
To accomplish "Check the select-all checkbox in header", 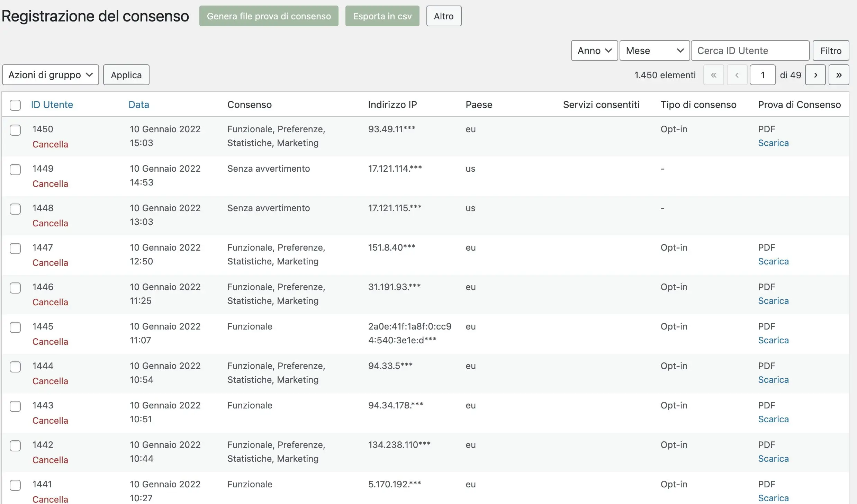I will 15,105.
